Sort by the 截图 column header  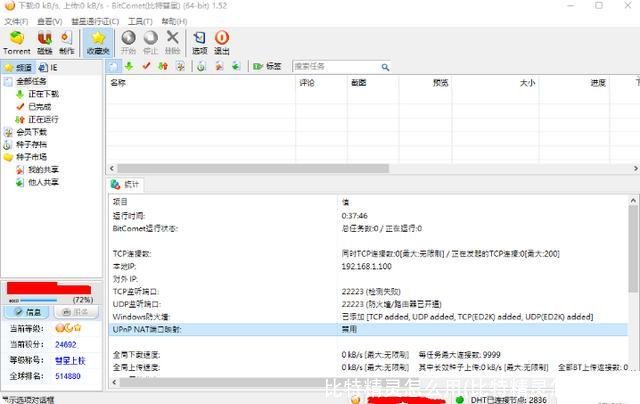[373, 83]
